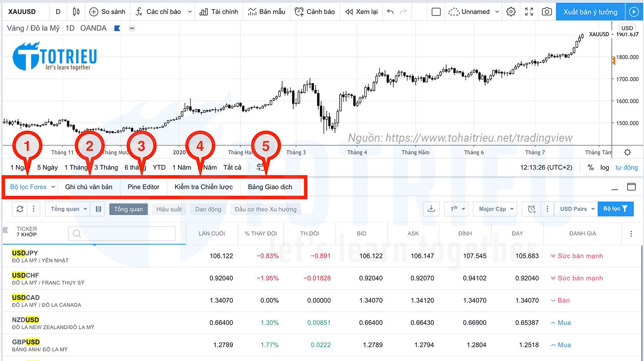Open the Tài chính financials panel

219,12
